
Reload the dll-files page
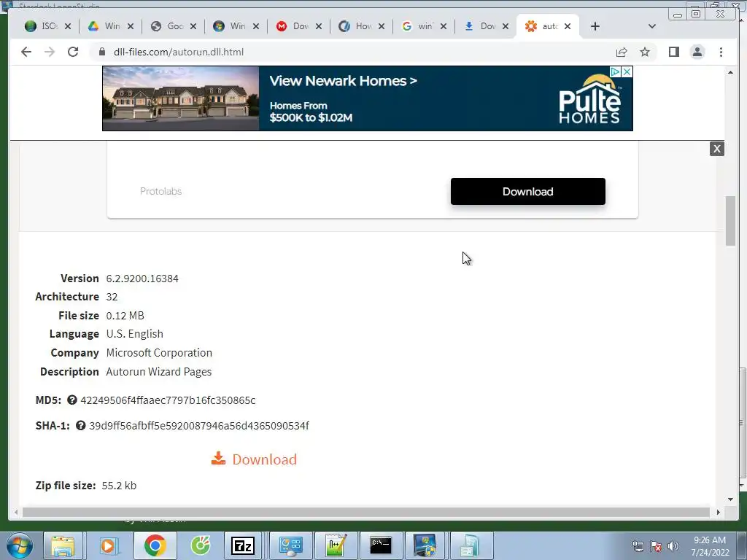(73, 52)
